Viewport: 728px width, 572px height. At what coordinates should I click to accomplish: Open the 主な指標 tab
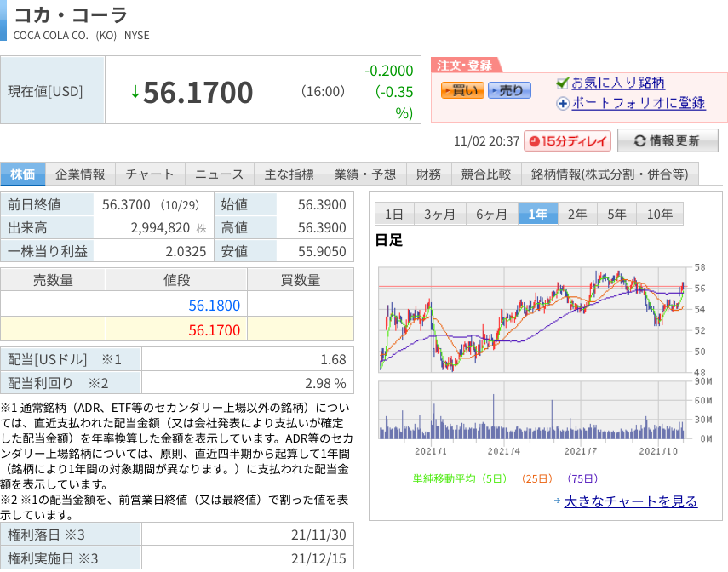289,174
